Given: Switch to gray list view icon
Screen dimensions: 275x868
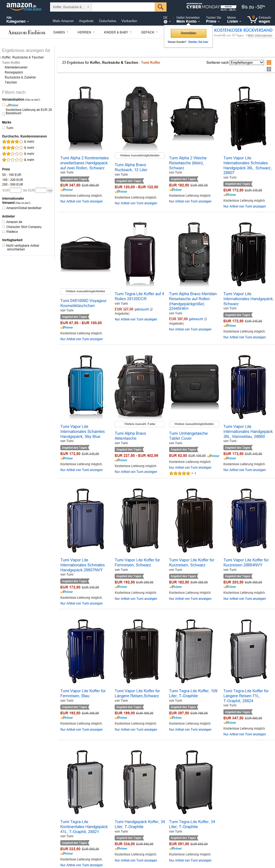Looking at the screenshot, I should (269, 69).
